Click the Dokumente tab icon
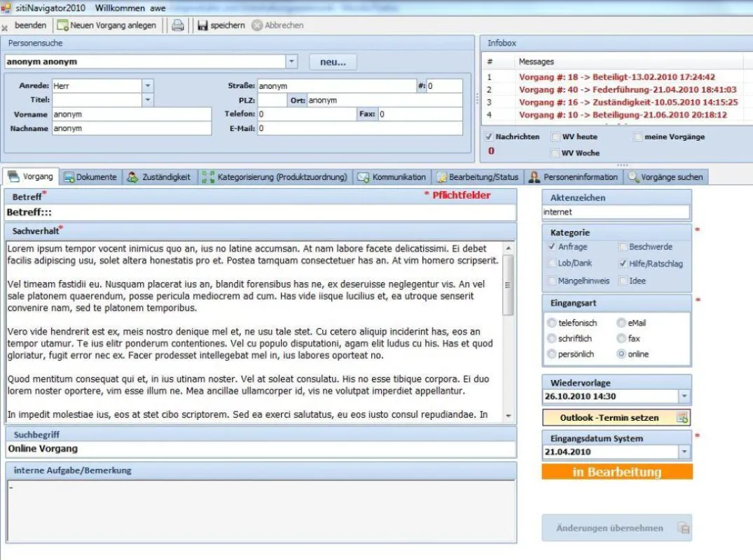 point(69,177)
